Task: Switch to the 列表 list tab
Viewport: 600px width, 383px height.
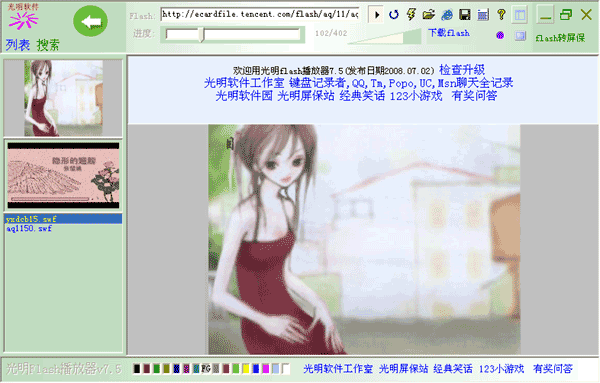Action: coord(18,45)
